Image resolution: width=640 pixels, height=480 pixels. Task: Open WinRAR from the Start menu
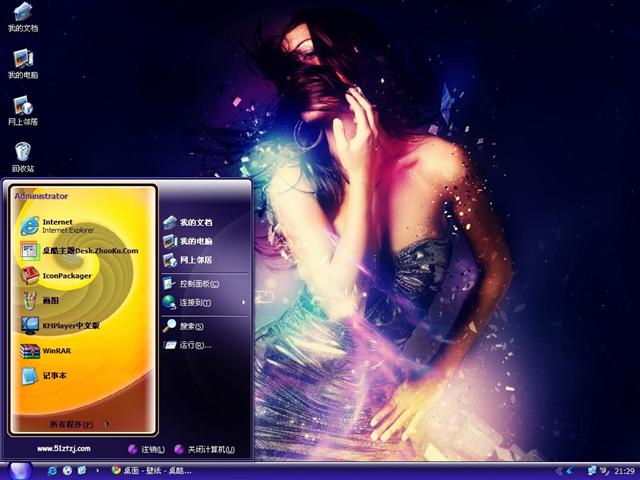click(x=50, y=351)
